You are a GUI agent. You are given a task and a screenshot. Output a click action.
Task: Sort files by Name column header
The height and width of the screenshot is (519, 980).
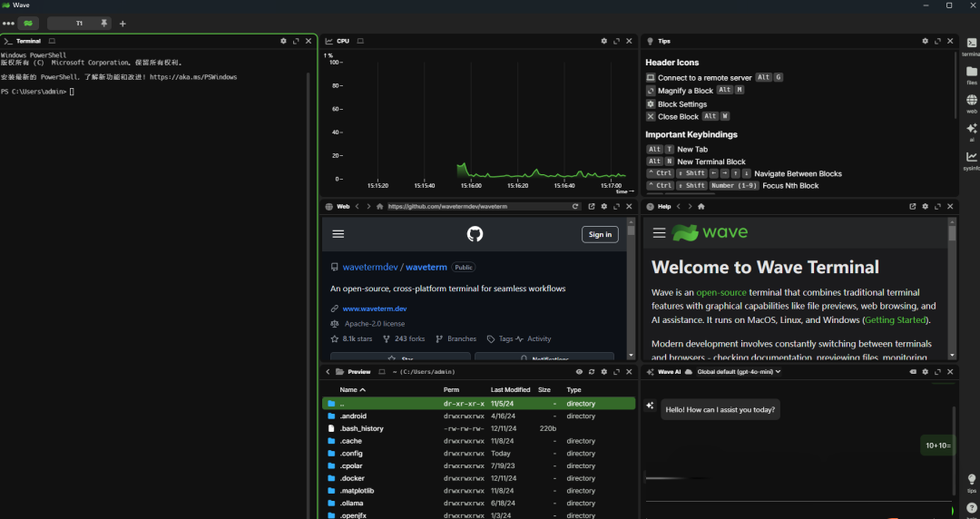[349, 389]
